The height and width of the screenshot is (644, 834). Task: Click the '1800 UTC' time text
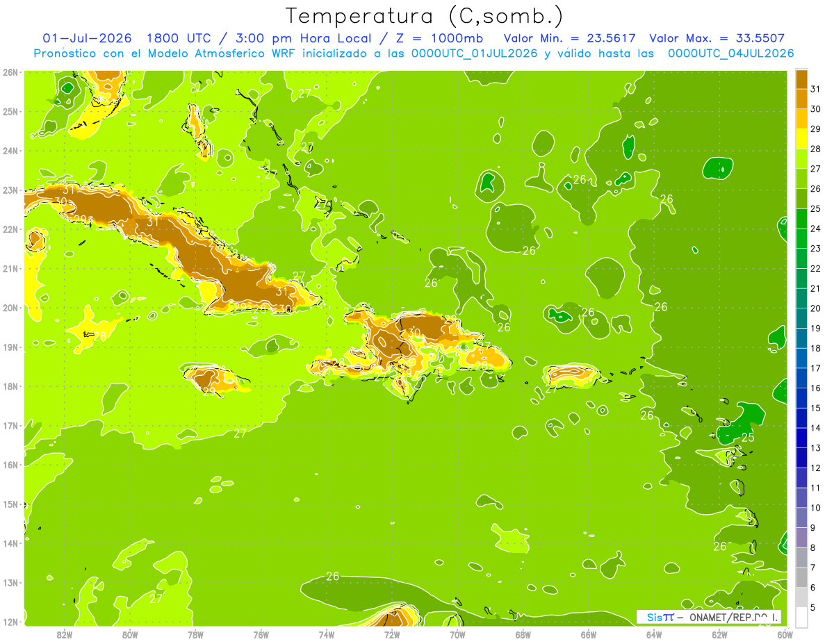180,38
